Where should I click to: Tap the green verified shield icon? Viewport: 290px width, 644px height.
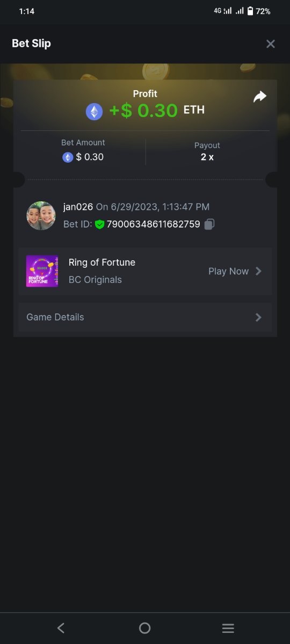pyautogui.click(x=99, y=224)
